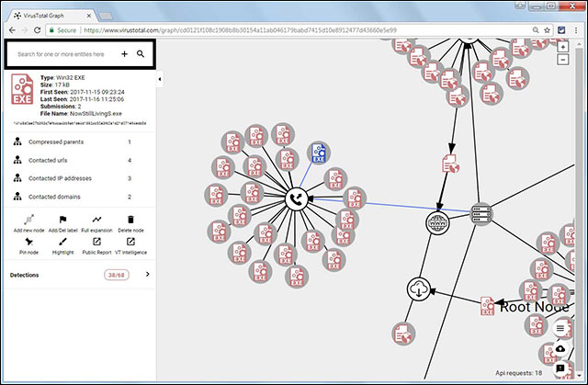The width and height of the screenshot is (588, 385).
Task: Click the Add new node icon
Action: [28, 220]
